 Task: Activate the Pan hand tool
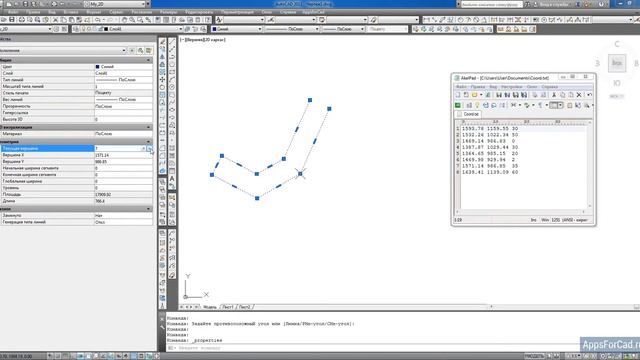(x=124, y=20)
